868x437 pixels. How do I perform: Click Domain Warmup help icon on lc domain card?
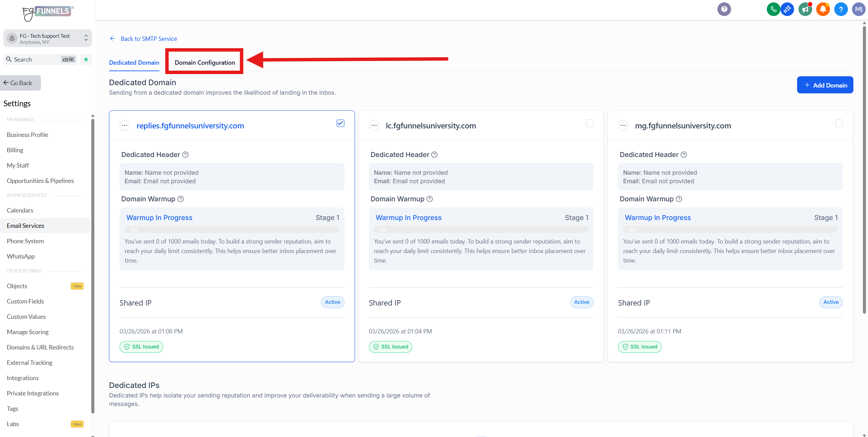[x=430, y=199]
